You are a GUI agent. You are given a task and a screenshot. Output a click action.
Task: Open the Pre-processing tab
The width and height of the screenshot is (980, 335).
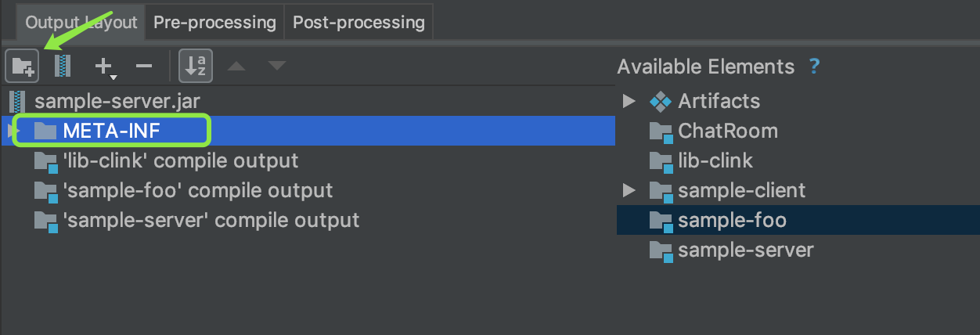[x=214, y=22]
